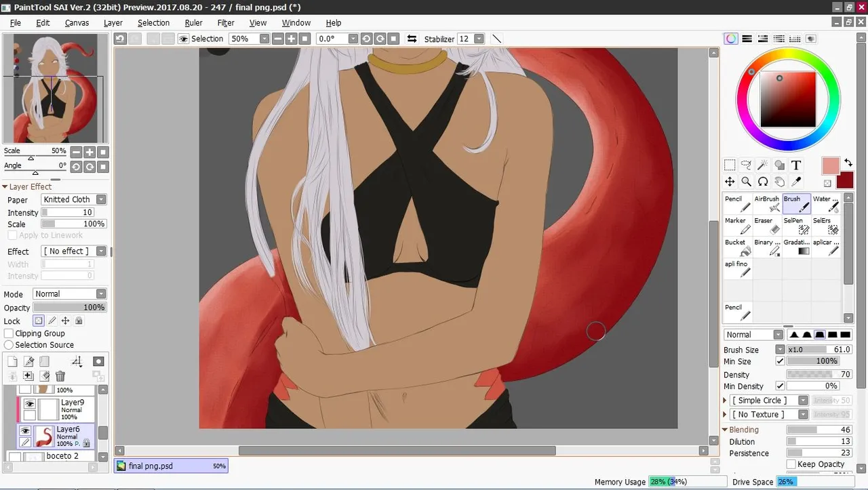Choose the apli fino brush preset
868x490 pixels.
click(x=738, y=269)
